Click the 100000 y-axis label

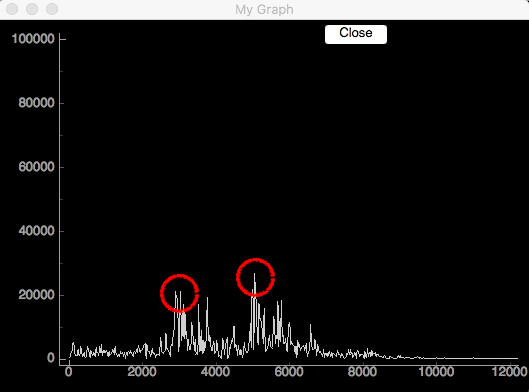click(x=33, y=39)
